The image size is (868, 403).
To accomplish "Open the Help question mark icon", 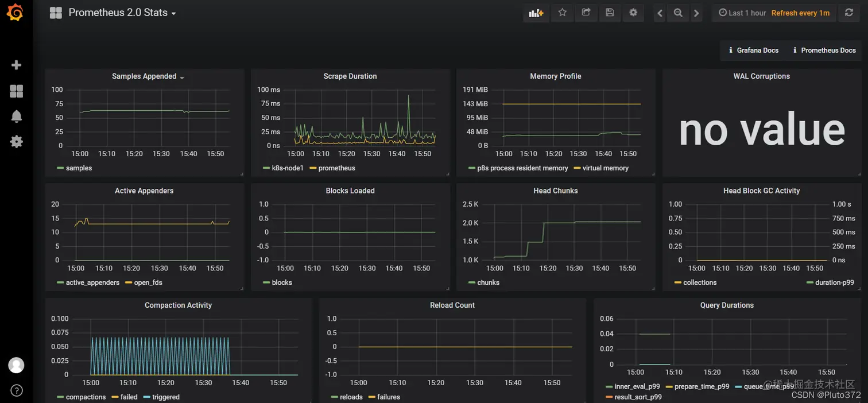I will click(17, 391).
